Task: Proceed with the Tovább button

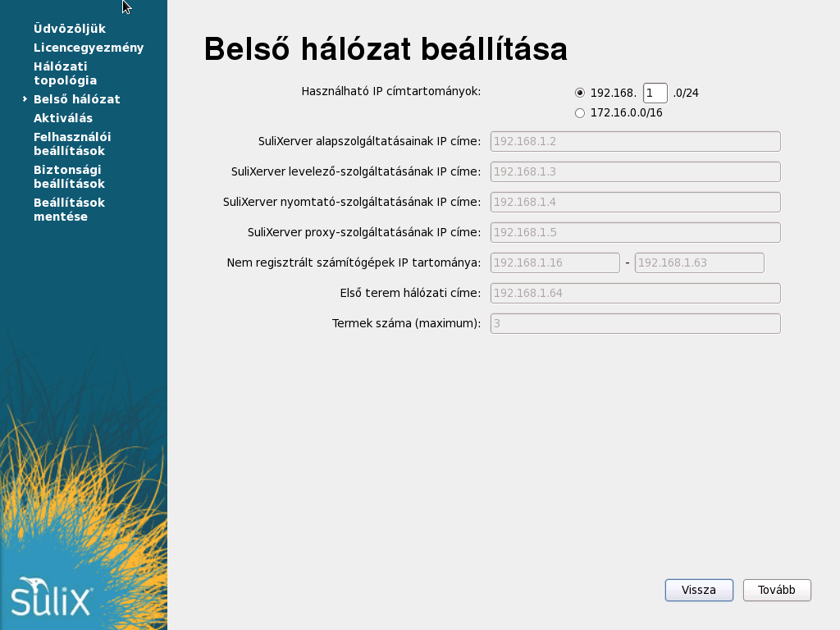Action: click(x=777, y=590)
